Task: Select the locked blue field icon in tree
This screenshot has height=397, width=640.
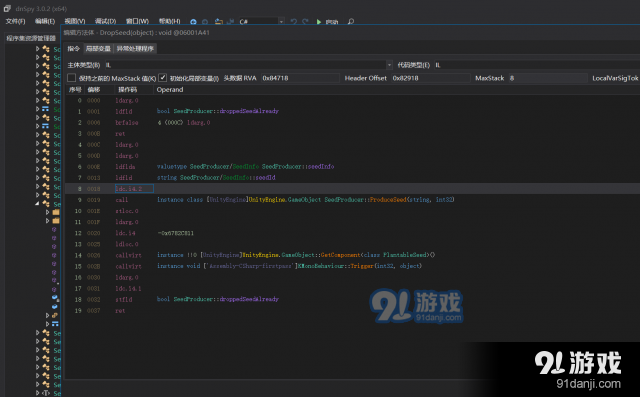Action: [x=55, y=298]
